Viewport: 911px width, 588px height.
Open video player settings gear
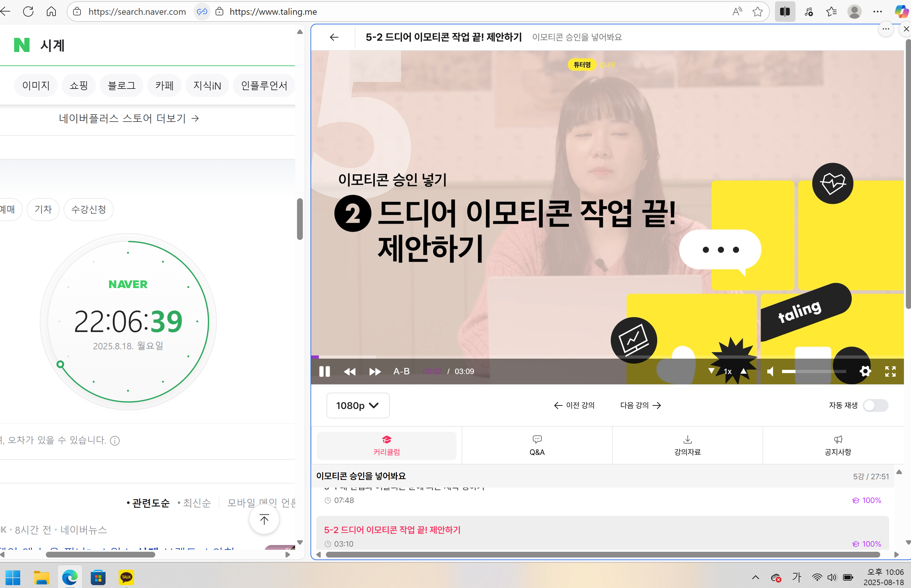click(865, 371)
